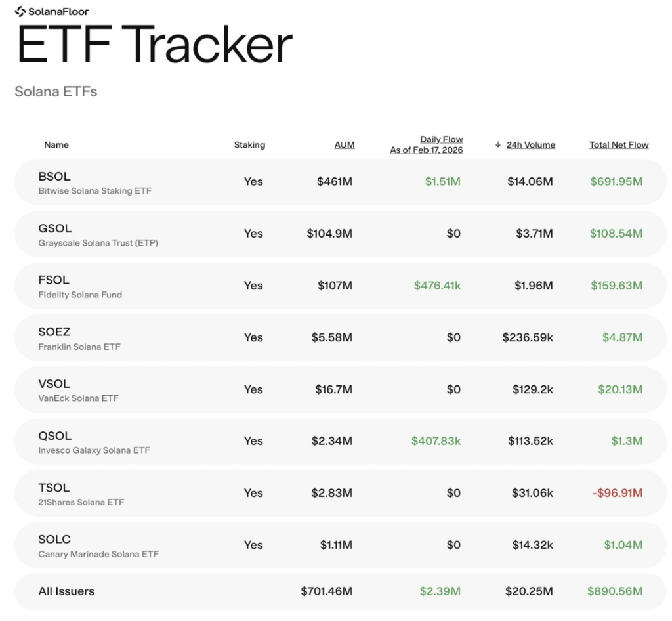Click the Staking column header

click(249, 144)
